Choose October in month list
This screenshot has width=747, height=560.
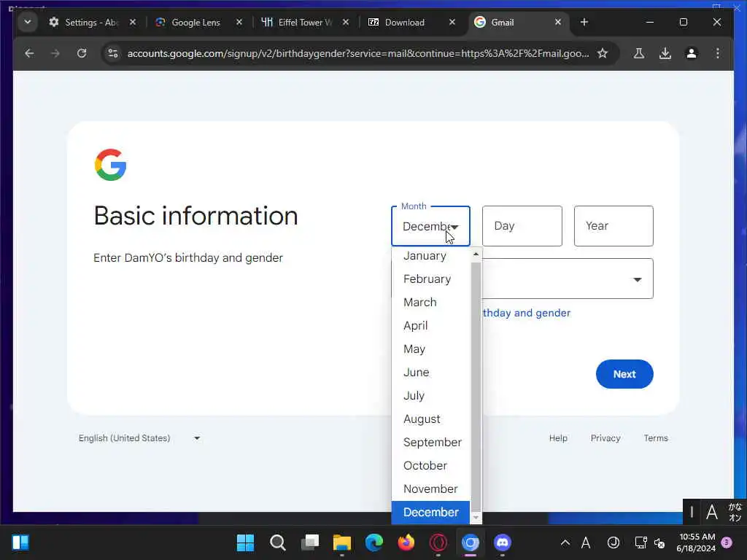click(x=430, y=466)
